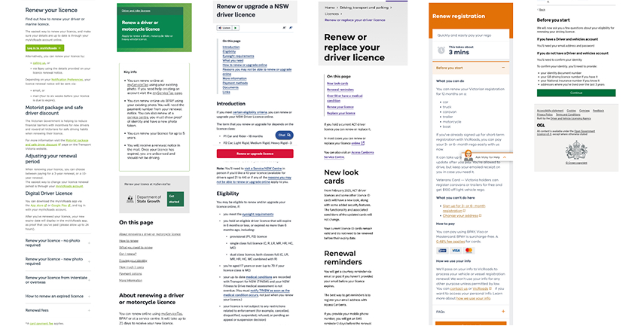This screenshot has width=644, height=326.
Task: Jump to 'Renewal reminders' in ACT contents
Action: click(x=340, y=90)
